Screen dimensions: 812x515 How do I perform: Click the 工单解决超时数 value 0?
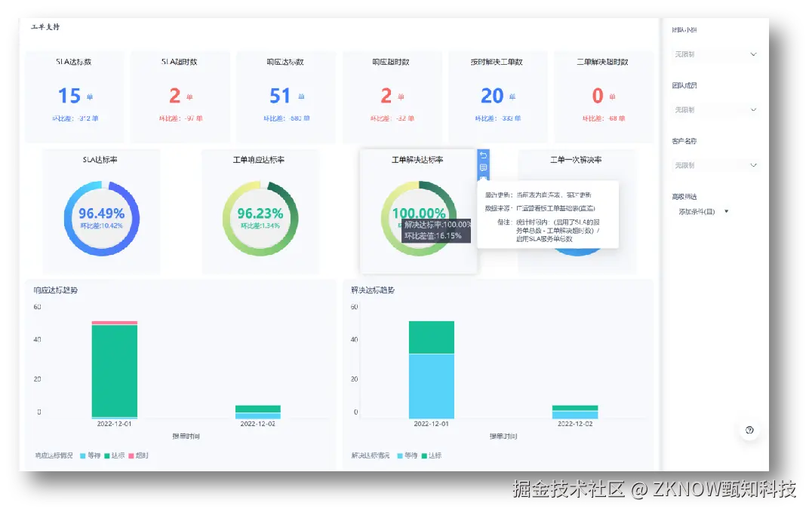[x=598, y=96]
